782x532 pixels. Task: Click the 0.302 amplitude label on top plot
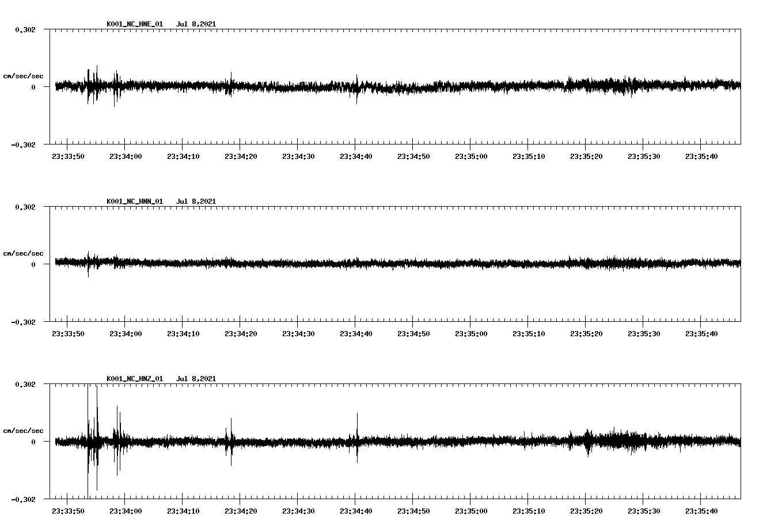click(26, 28)
